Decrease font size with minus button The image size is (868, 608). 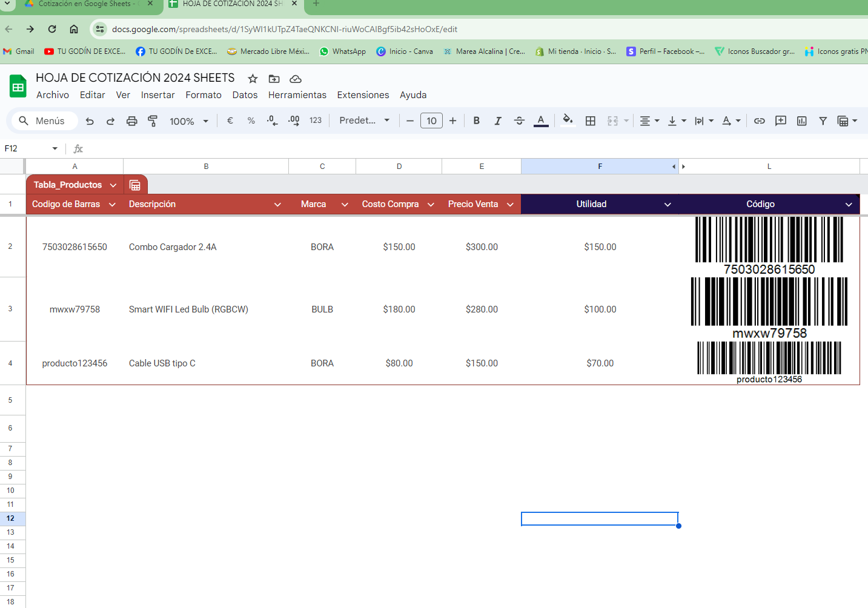(x=410, y=121)
